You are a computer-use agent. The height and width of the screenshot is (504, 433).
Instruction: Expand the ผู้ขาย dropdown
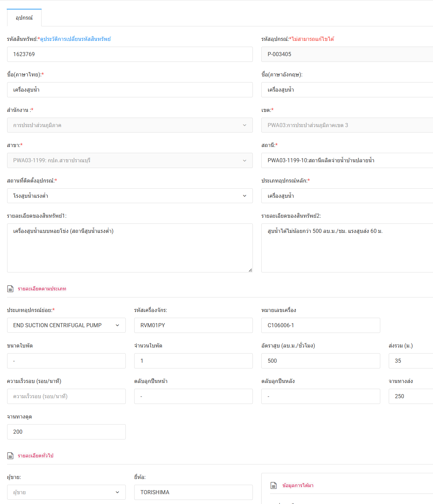click(x=66, y=492)
